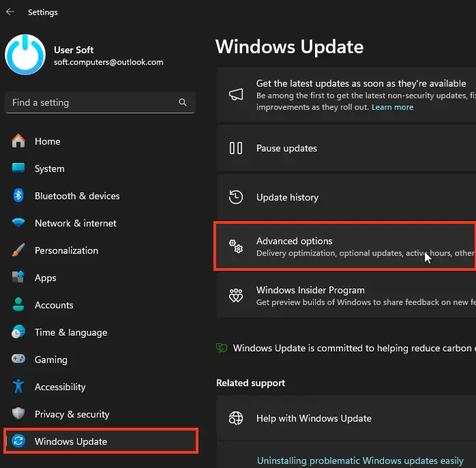Click the Gaming controller icon
Viewport: 476px width, 468px height.
(x=18, y=360)
